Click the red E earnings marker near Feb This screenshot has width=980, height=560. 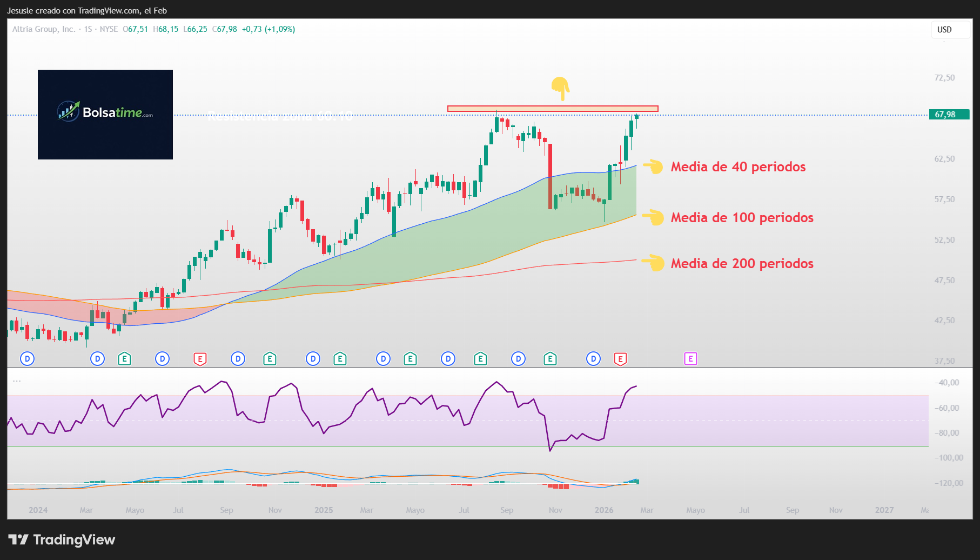point(620,358)
